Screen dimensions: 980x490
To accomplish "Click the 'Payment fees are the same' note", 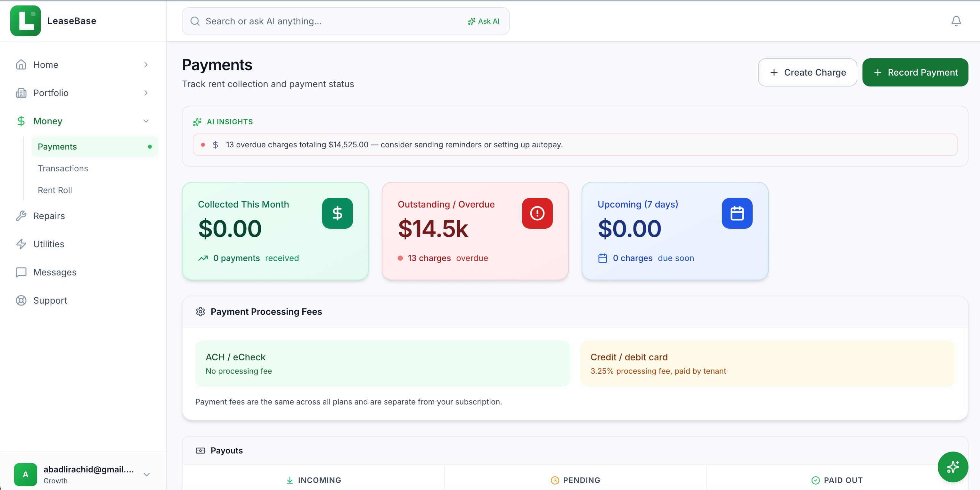I will tap(348, 402).
